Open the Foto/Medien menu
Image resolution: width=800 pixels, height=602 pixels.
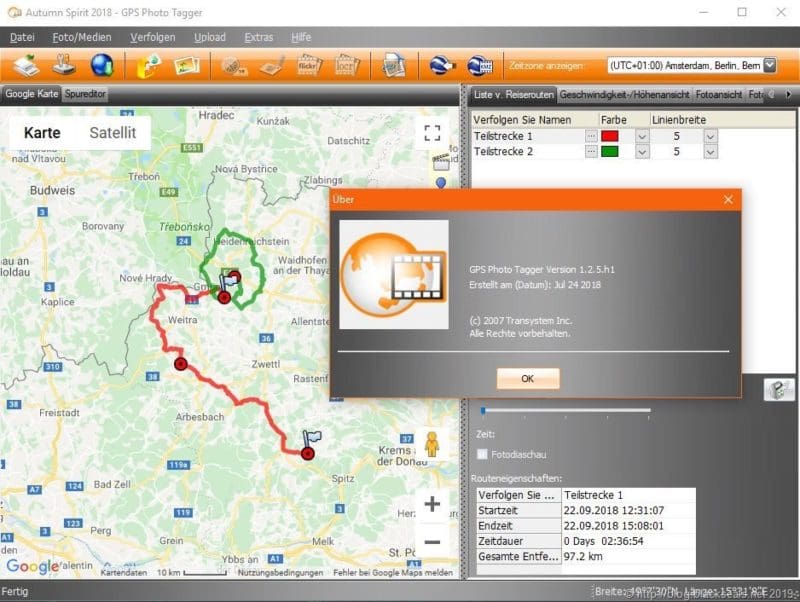coord(82,37)
